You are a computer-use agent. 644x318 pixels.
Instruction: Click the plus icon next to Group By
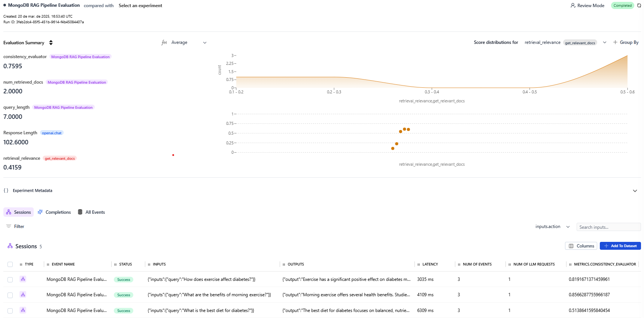[615, 42]
